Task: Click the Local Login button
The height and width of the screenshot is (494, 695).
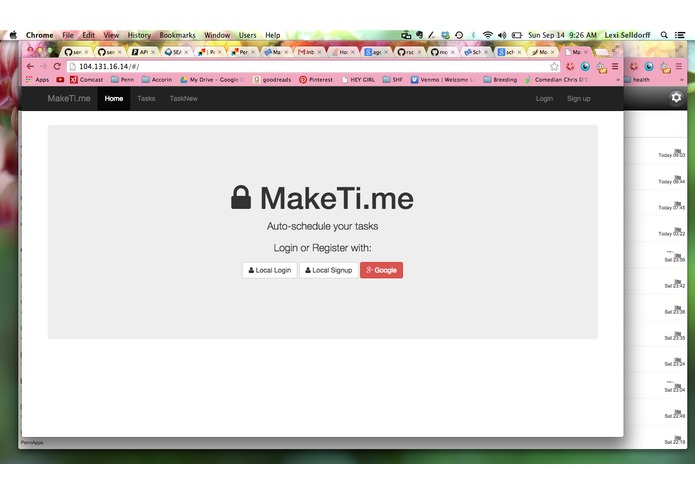Action: 269,270
